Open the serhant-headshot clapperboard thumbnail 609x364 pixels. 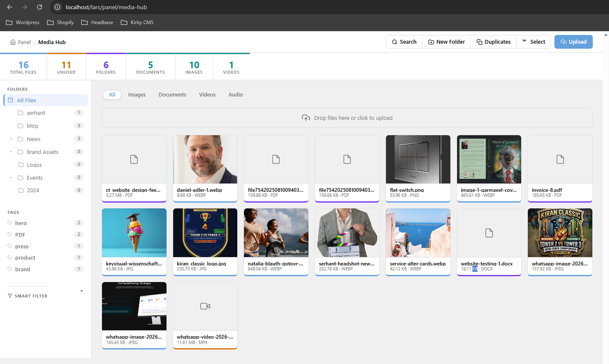pyautogui.click(x=347, y=233)
